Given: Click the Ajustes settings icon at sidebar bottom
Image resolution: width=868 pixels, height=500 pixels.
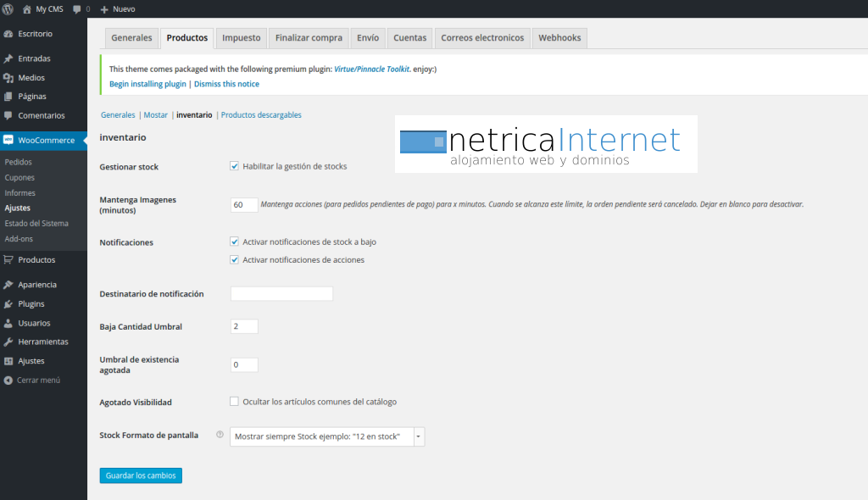Looking at the screenshot, I should 8,361.
